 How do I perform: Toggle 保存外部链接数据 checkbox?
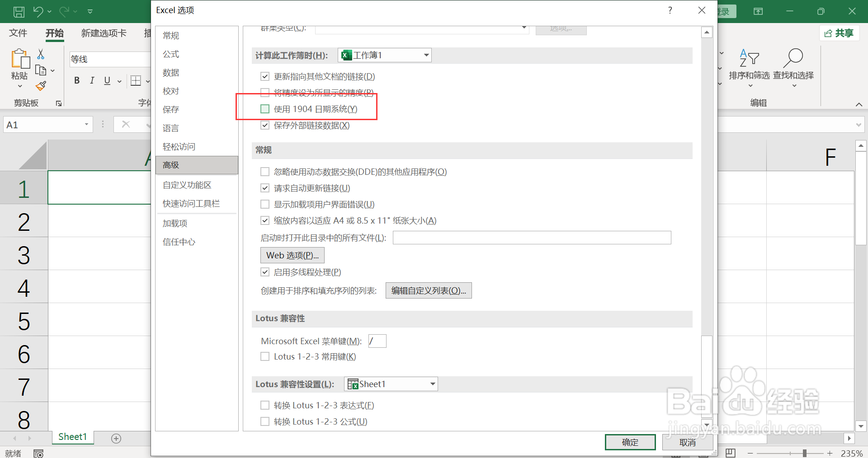pyautogui.click(x=265, y=125)
